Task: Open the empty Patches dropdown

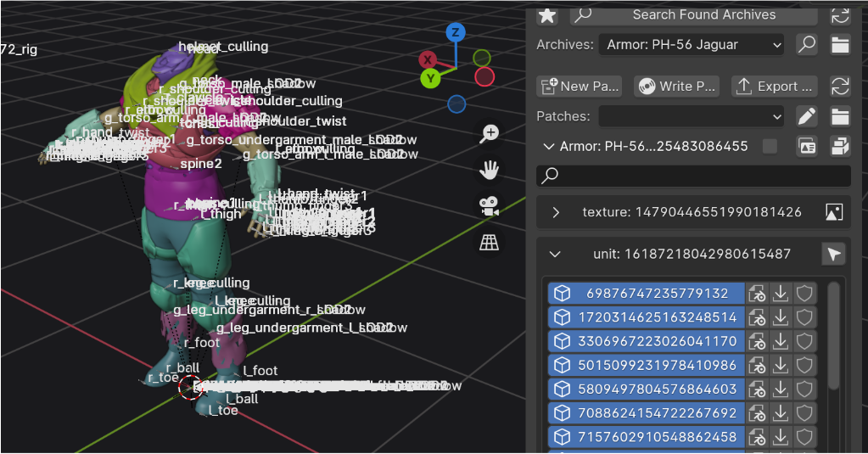Action: tap(692, 116)
